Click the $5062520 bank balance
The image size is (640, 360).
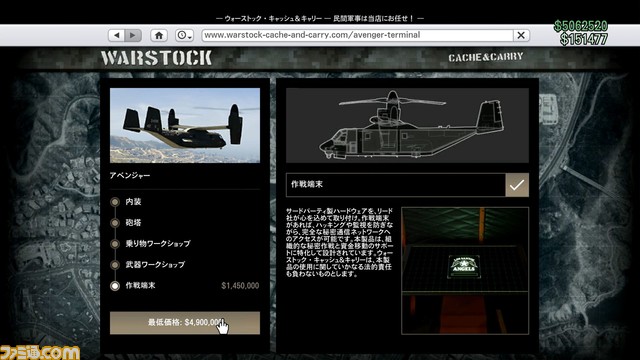pyautogui.click(x=581, y=26)
